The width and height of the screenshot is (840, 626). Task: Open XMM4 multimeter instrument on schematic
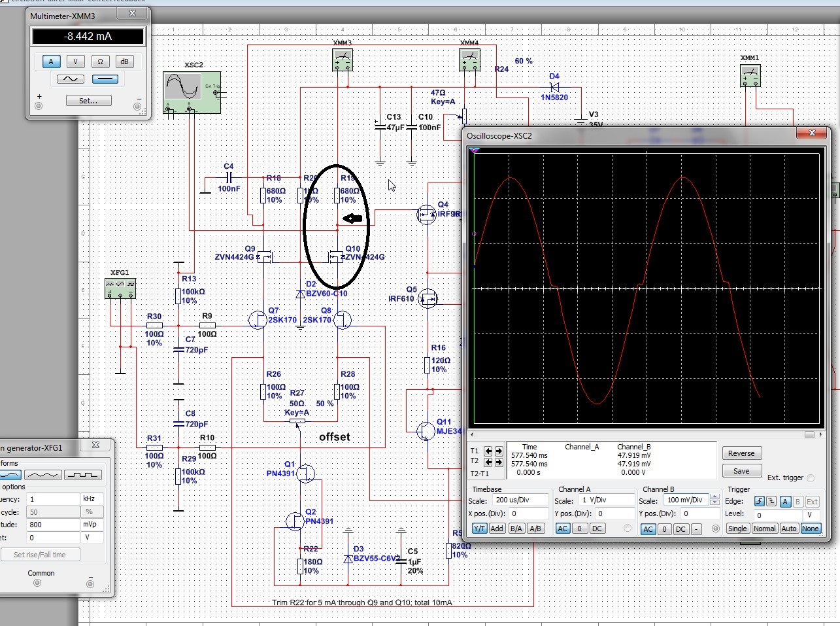point(469,61)
